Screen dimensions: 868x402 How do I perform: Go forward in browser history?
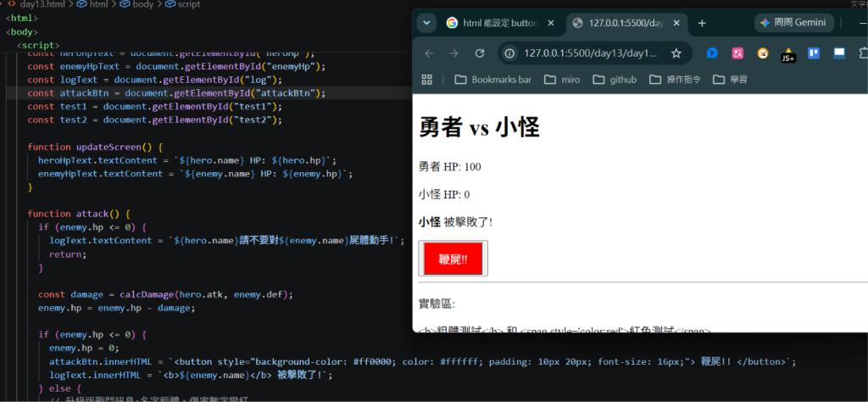point(454,53)
